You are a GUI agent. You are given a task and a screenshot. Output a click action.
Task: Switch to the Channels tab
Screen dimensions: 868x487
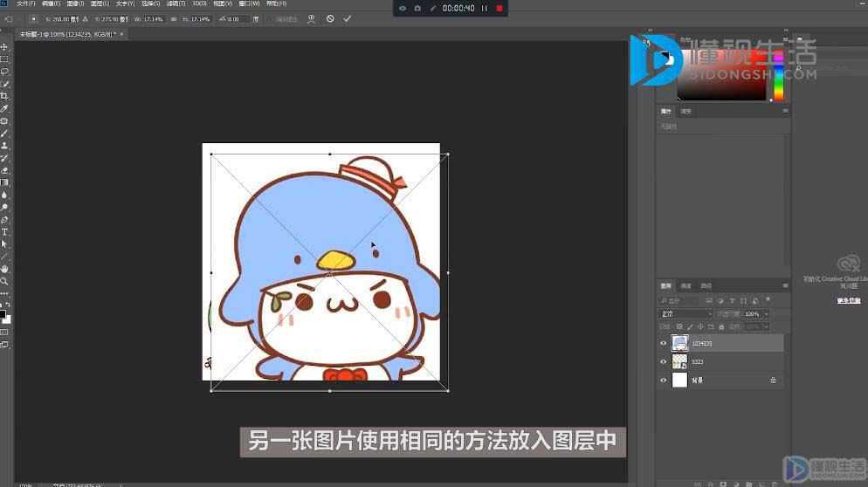point(685,285)
